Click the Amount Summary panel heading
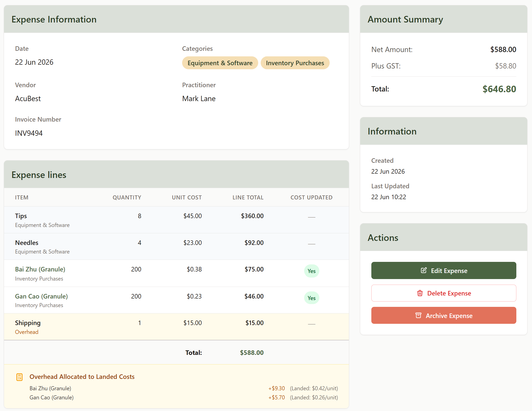This screenshot has width=532, height=411. (405, 19)
